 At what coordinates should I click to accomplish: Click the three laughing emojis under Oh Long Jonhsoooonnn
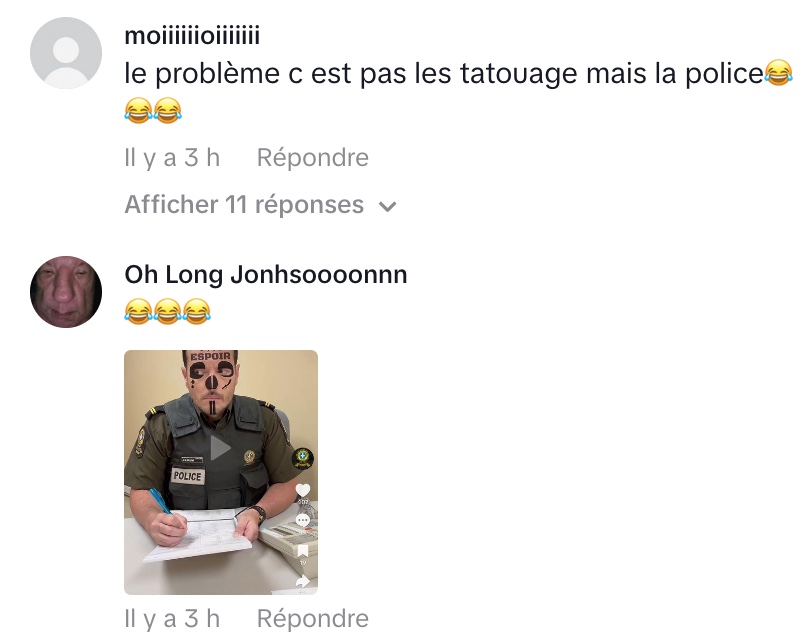168,311
